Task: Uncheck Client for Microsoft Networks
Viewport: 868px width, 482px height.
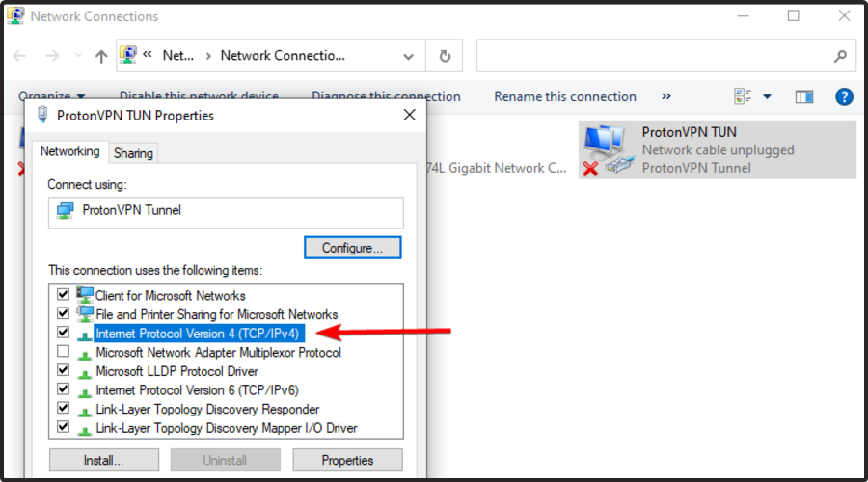Action: tap(64, 296)
